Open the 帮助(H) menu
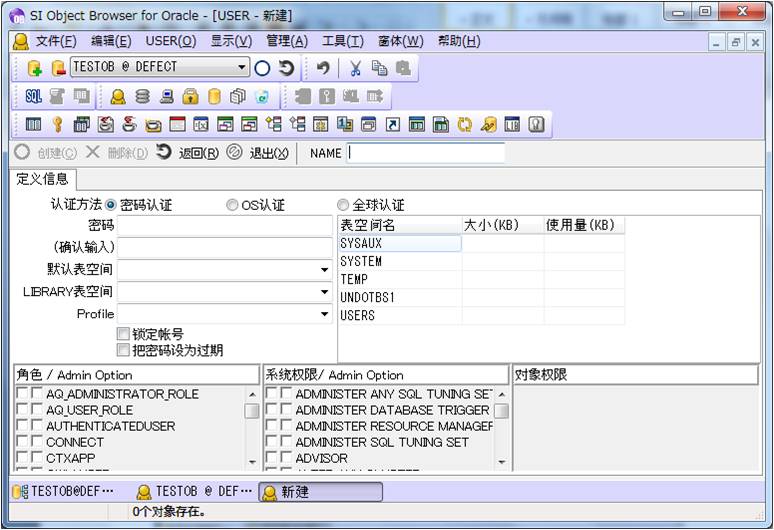 [459, 41]
